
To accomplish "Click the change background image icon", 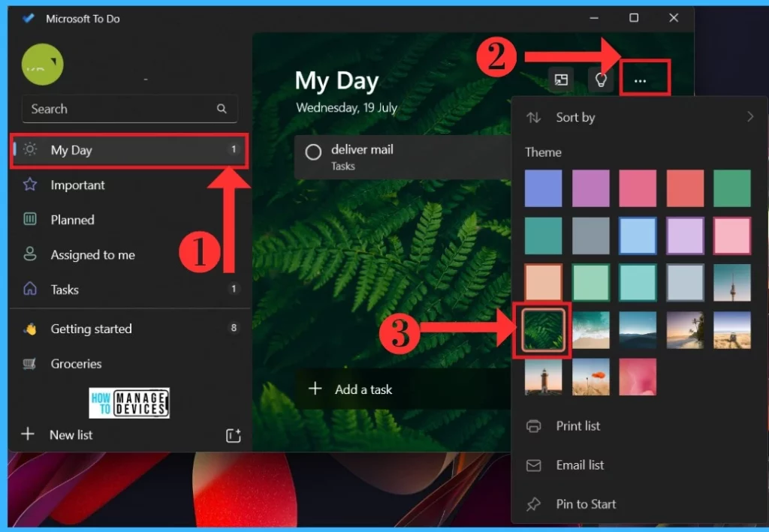I will tap(561, 80).
